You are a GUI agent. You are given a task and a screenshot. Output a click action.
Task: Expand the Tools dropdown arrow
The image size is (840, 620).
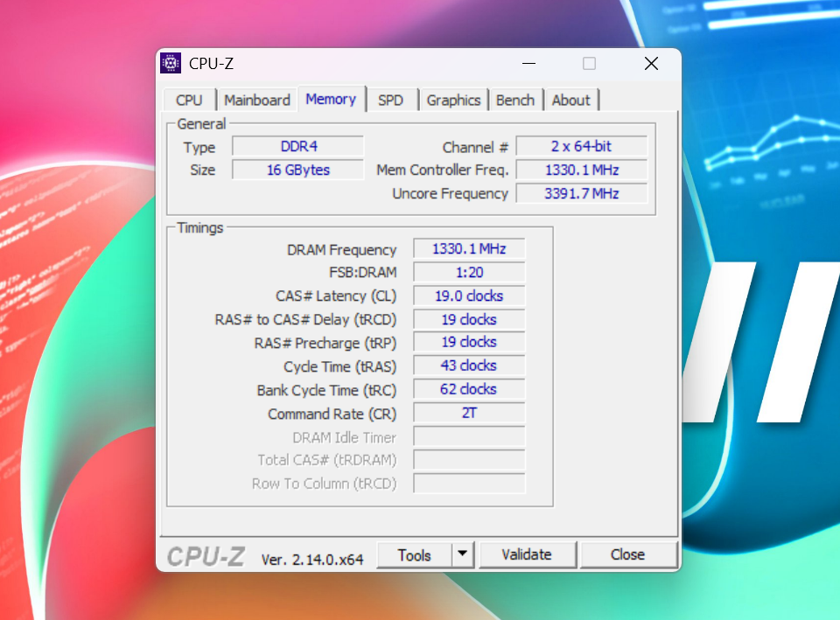click(463, 555)
